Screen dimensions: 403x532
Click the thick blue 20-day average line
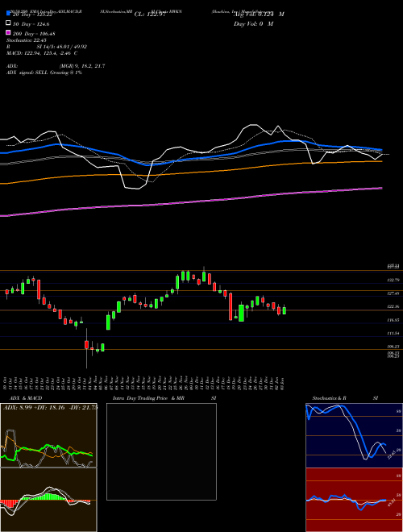(190, 158)
